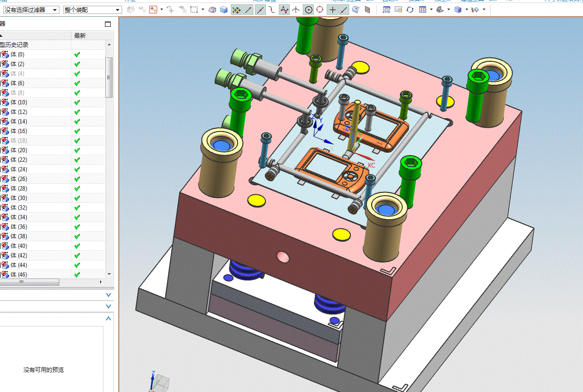Toggle the circle arc-center snap point icon
583x392 pixels.
(x=309, y=10)
